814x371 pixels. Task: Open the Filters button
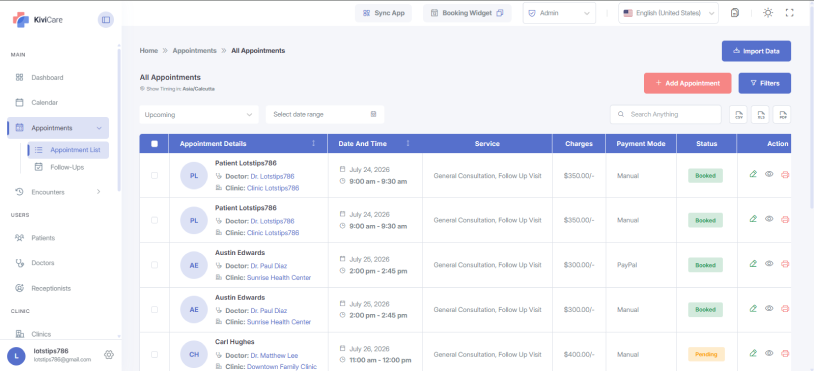[765, 83]
